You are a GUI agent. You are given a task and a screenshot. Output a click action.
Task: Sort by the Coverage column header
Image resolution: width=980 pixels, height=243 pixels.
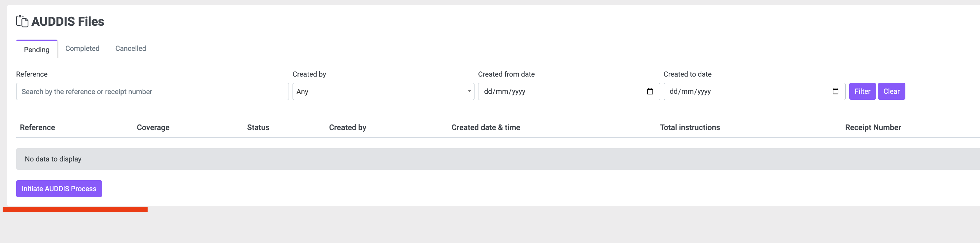(x=153, y=127)
